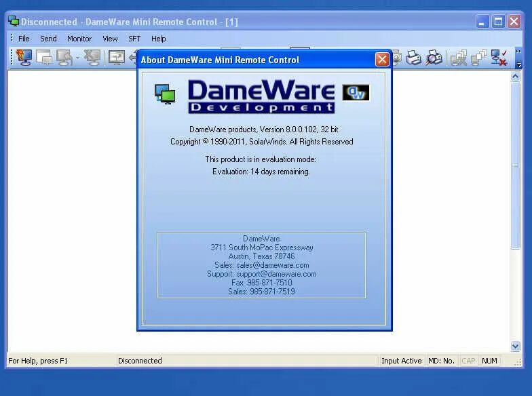Image resolution: width=532 pixels, height=396 pixels.
Task: Click the DameWare monitors icon in About dialog
Action: pyautogui.click(x=165, y=94)
